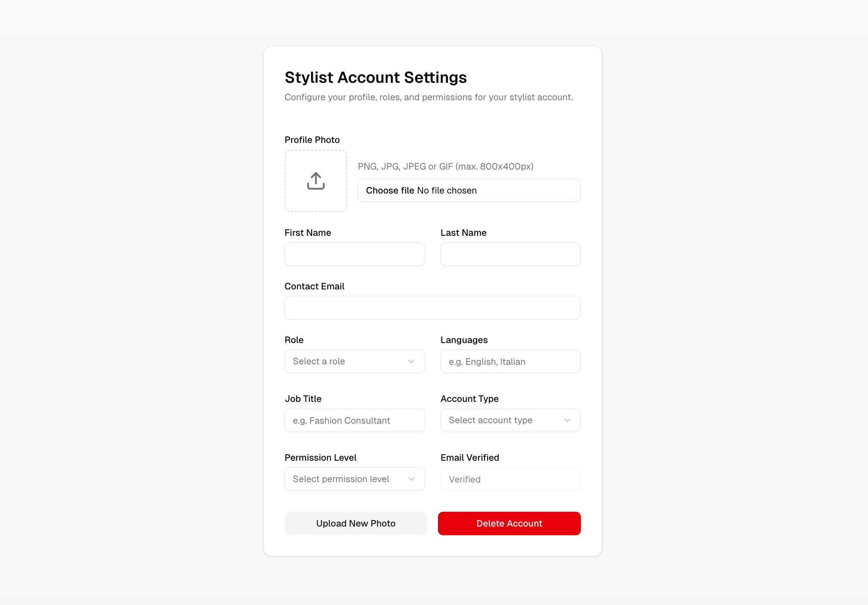Viewport: 868px width, 605px height.
Task: Expand the 'Select permission level' dropdown
Action: click(x=354, y=479)
